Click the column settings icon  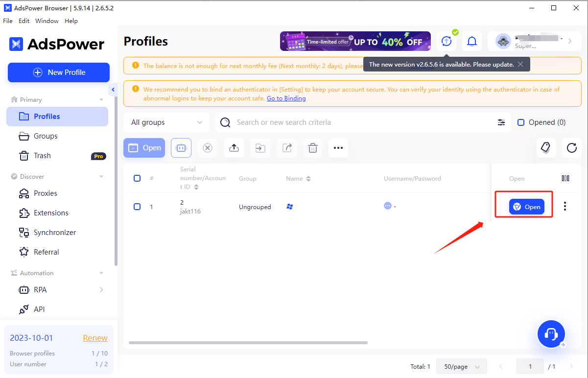click(565, 179)
